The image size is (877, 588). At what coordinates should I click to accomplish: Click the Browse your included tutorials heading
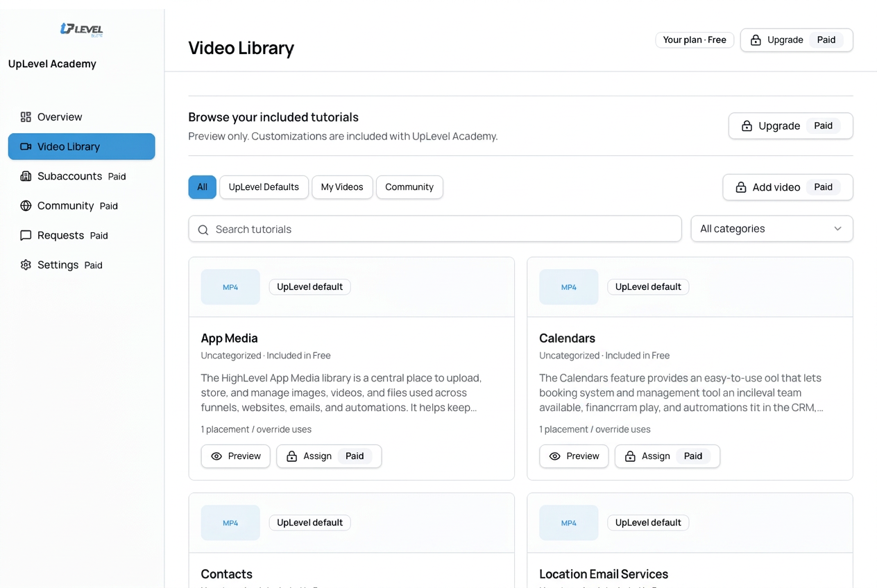[x=273, y=117]
